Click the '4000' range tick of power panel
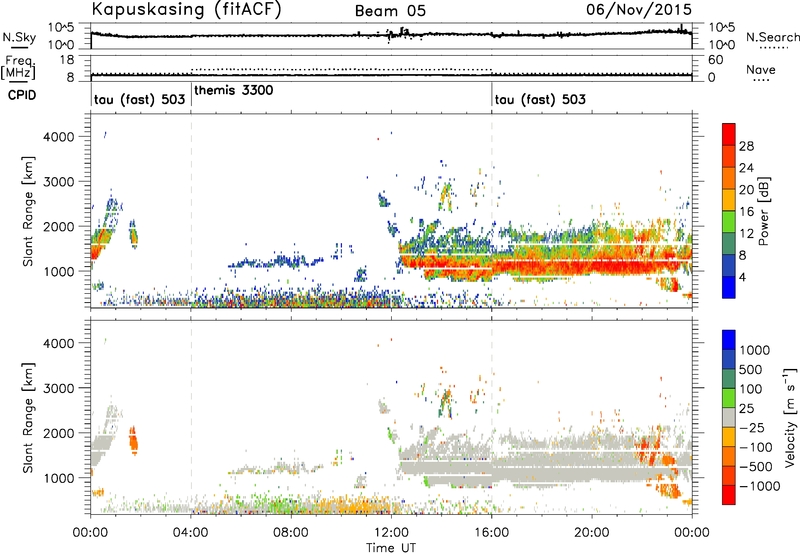Viewport: 800px width, 554px height. pyautogui.click(x=59, y=137)
